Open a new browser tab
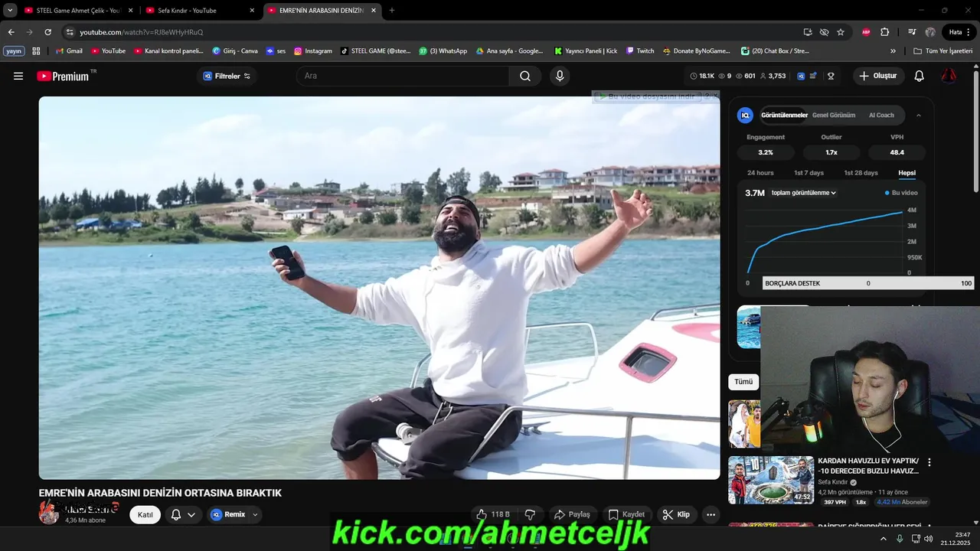 (392, 11)
